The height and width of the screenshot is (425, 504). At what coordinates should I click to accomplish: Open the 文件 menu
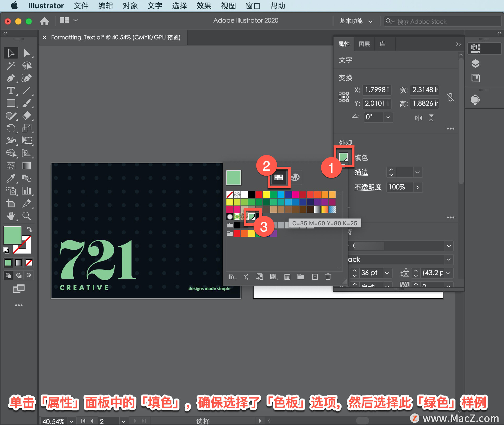tap(81, 6)
